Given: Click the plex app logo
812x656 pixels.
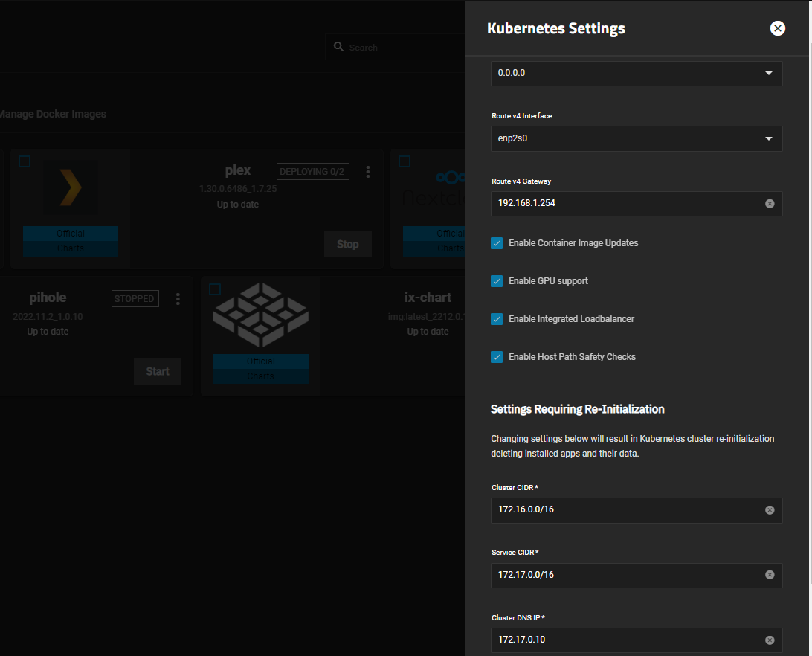Looking at the screenshot, I should tap(71, 187).
